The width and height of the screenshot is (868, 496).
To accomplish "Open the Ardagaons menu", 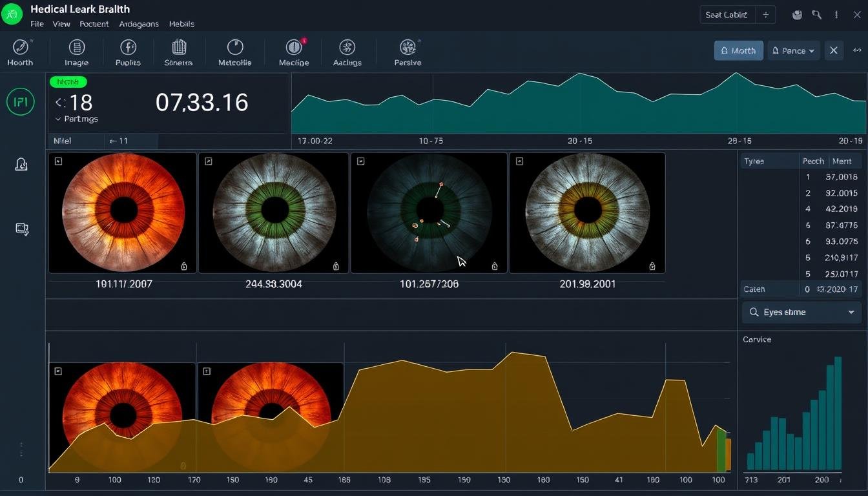I will (x=139, y=24).
